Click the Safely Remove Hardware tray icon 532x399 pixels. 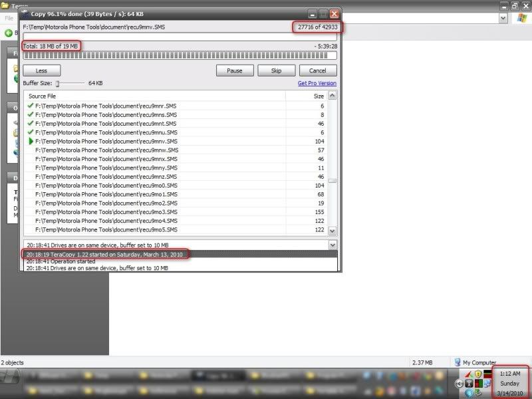point(478,393)
